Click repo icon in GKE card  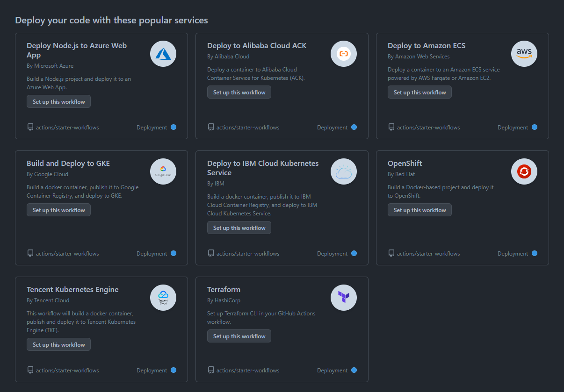[x=30, y=253]
